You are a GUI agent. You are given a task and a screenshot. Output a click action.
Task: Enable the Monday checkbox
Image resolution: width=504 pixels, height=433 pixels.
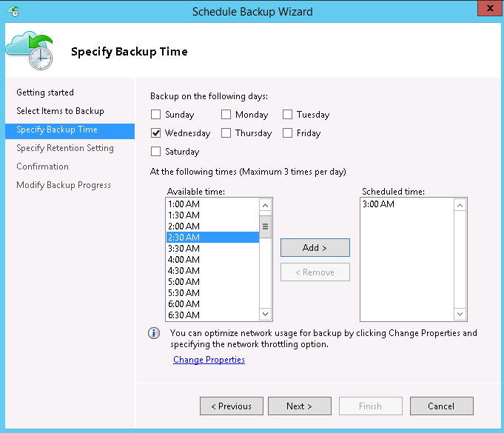pos(226,115)
